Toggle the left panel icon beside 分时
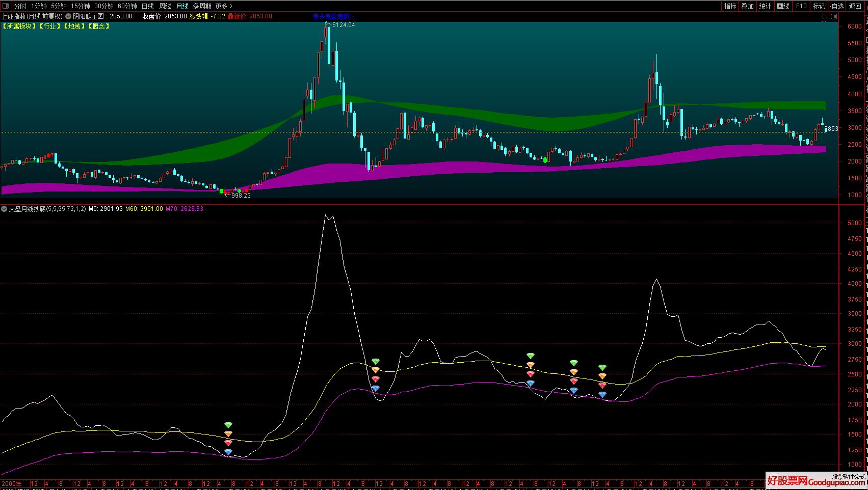 coord(6,6)
